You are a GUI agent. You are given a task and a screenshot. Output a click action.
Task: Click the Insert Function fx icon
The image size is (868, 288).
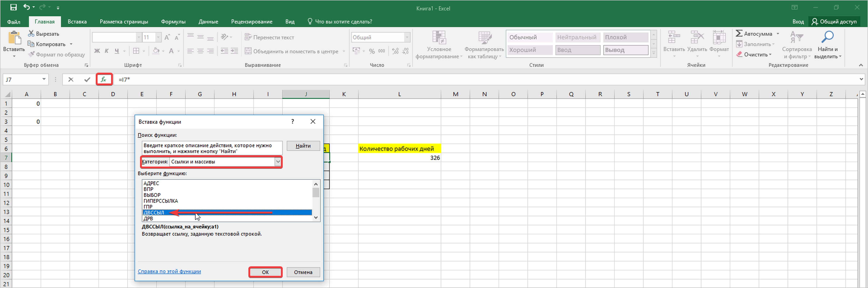104,80
